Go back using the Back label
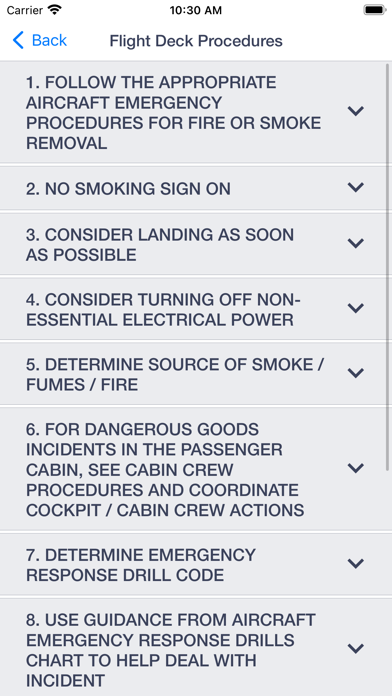 49,40
